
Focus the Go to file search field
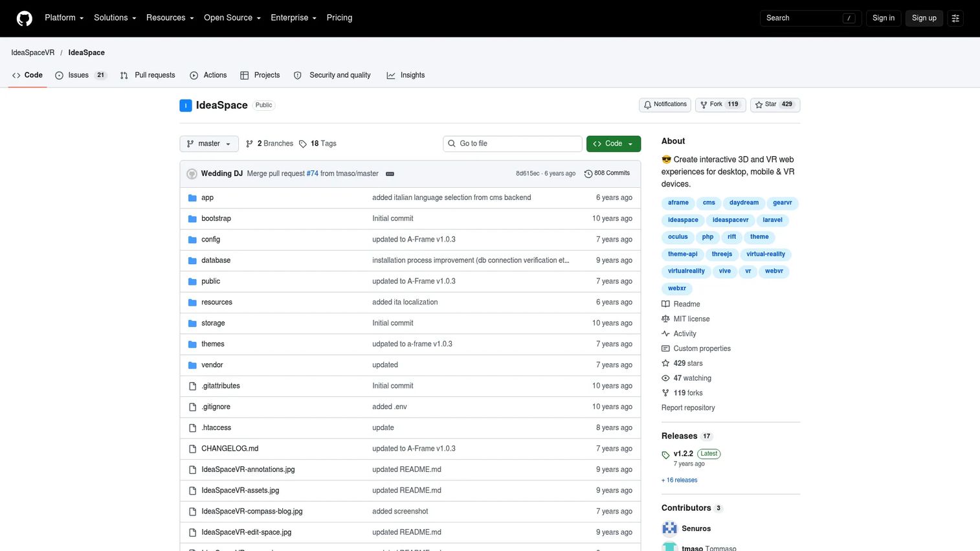coord(513,144)
